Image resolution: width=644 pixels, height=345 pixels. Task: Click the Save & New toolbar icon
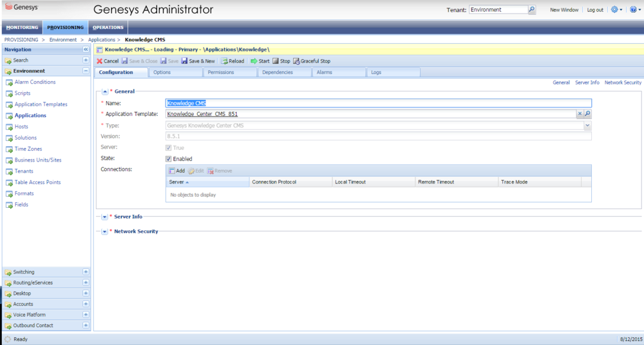185,61
